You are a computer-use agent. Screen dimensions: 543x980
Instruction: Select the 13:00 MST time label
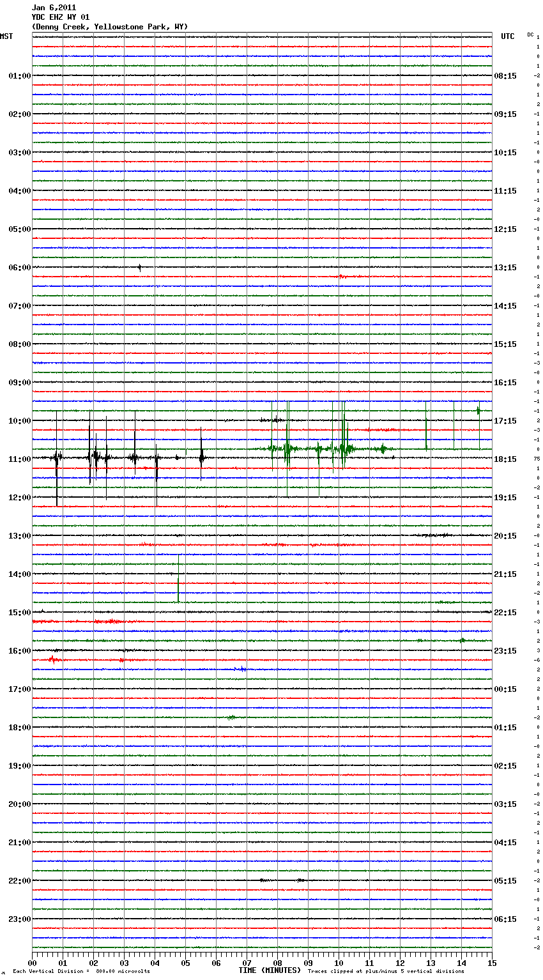[x=20, y=536]
